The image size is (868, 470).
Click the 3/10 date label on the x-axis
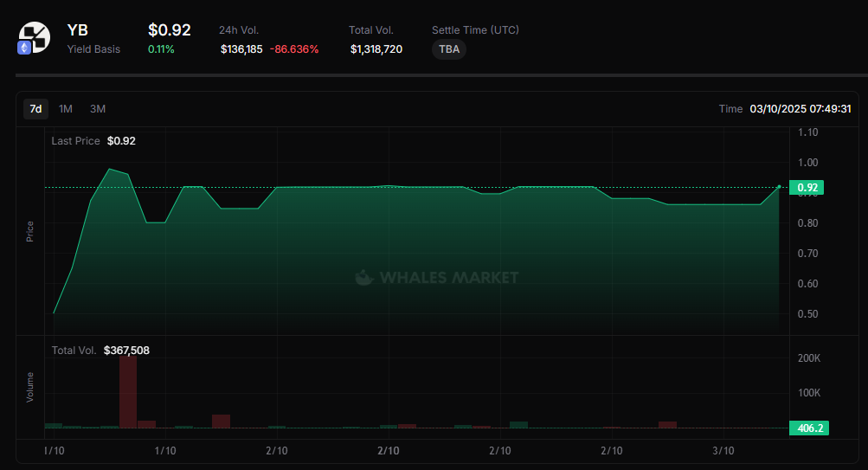pyautogui.click(x=723, y=451)
